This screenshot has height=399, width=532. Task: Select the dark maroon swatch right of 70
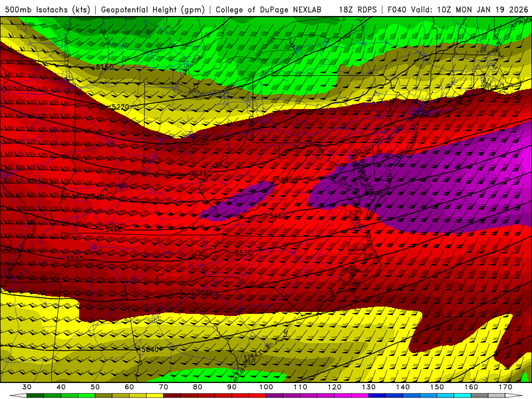pyautogui.click(x=172, y=396)
